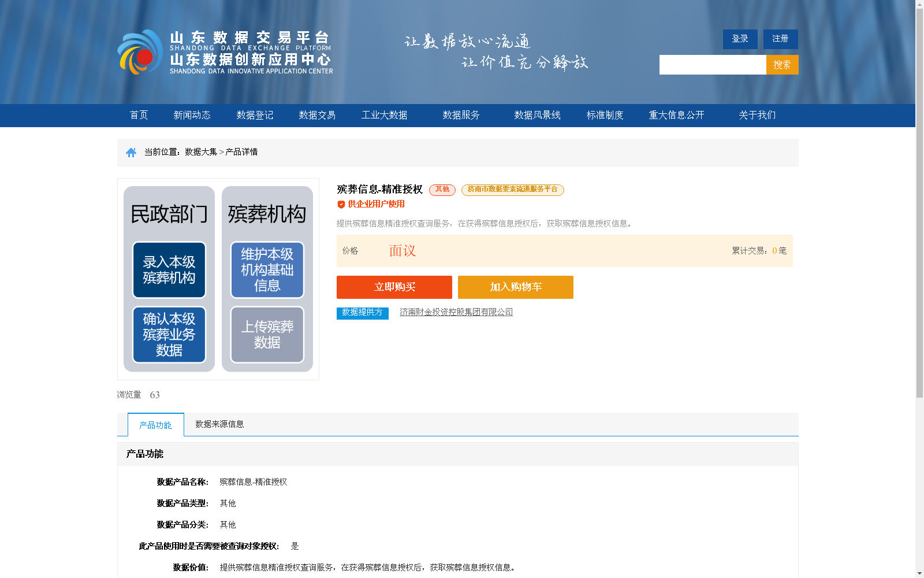
Task: Click the authorization row value 是
Action: pyautogui.click(x=295, y=546)
